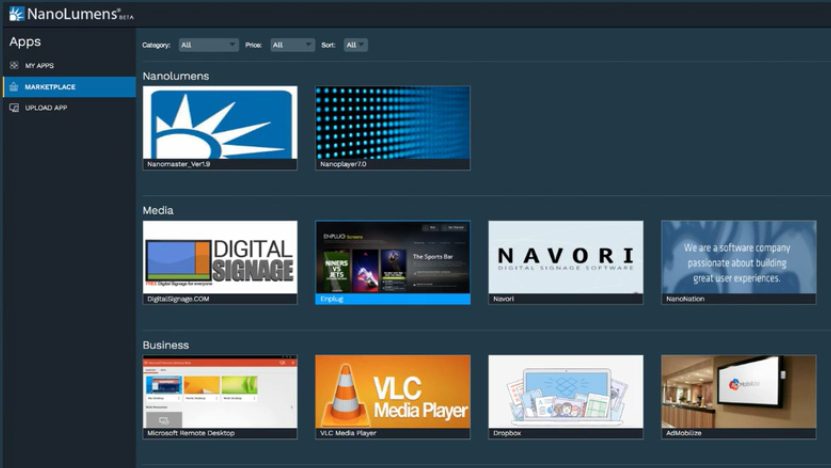Click the VLC Media Player cone tile
The image size is (831, 468).
pyautogui.click(x=392, y=391)
